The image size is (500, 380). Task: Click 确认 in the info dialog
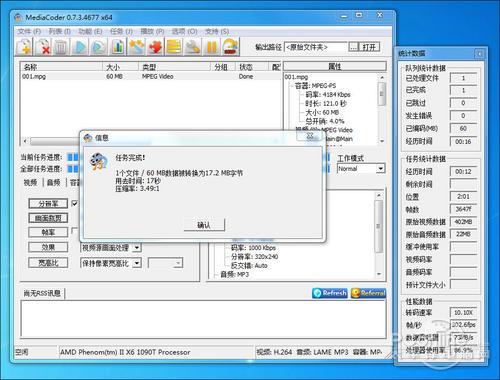pyautogui.click(x=204, y=225)
